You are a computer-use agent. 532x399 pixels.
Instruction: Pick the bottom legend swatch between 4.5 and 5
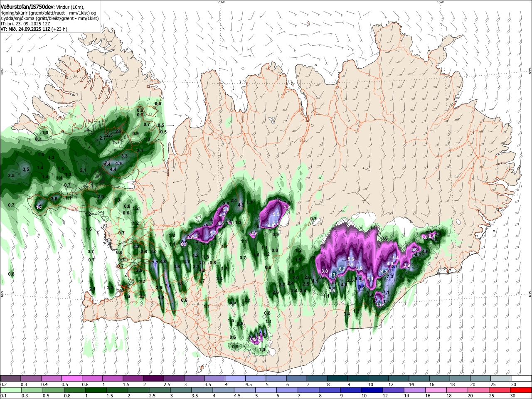tap(244, 390)
